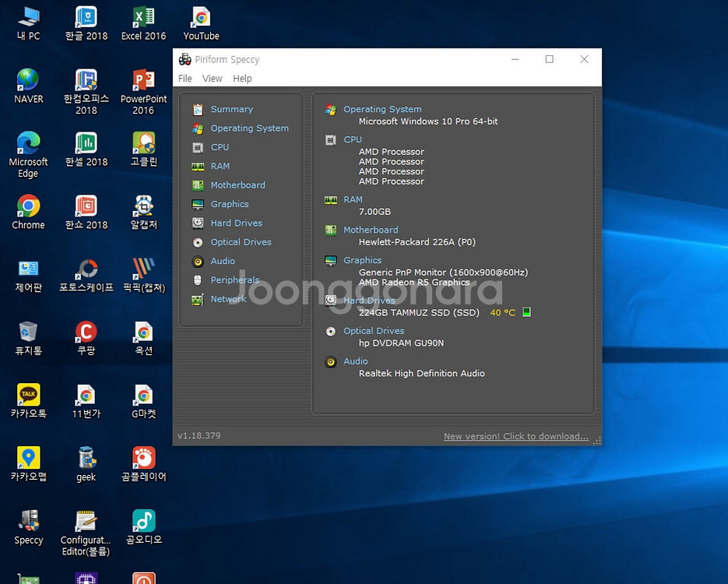The image size is (728, 584).
Task: Open the View menu in Speccy
Action: coord(213,79)
